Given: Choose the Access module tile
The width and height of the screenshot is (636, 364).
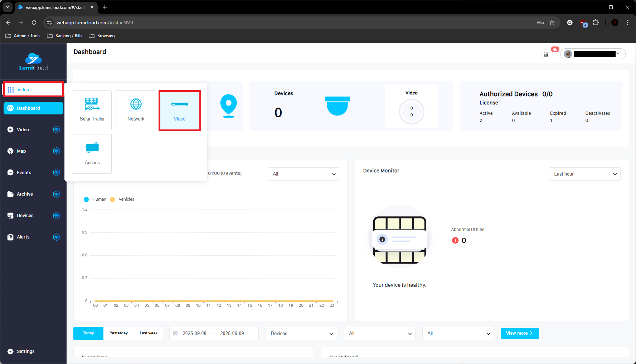Looking at the screenshot, I should (x=92, y=154).
